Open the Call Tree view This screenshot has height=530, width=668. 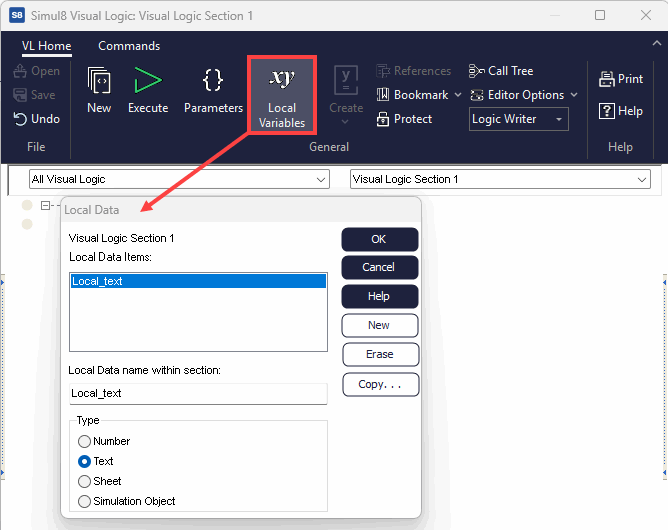(x=501, y=71)
